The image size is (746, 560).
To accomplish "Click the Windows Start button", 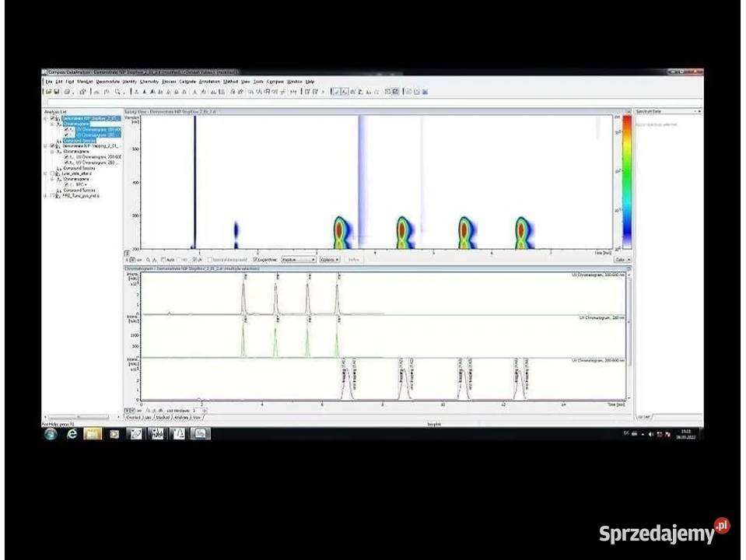I will coord(51,433).
